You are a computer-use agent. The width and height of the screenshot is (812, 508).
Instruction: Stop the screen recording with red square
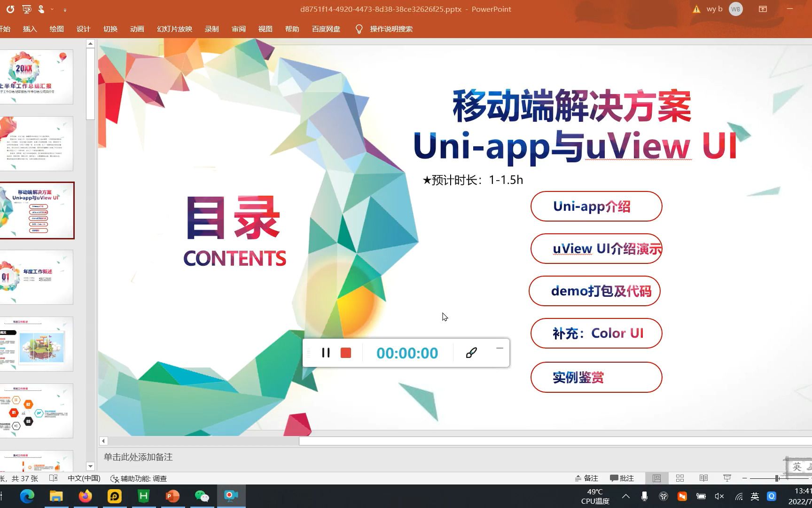[x=346, y=353]
